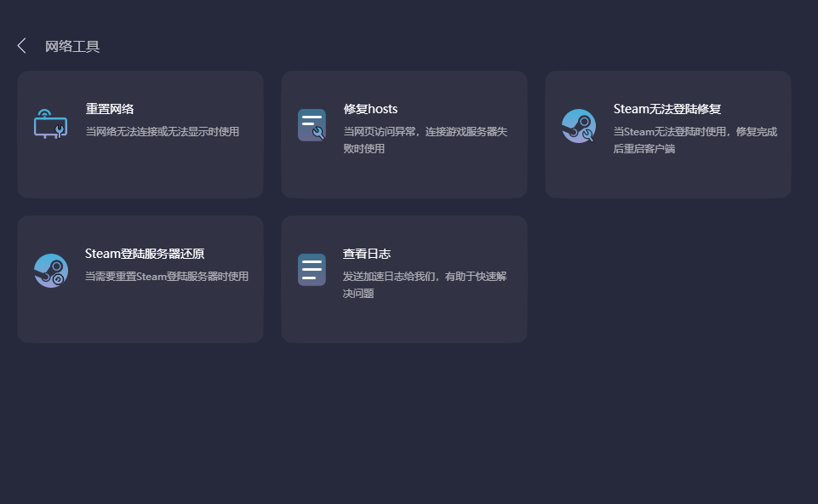Click the Steam登陆服务器还原 Steam icon

[x=51, y=270]
